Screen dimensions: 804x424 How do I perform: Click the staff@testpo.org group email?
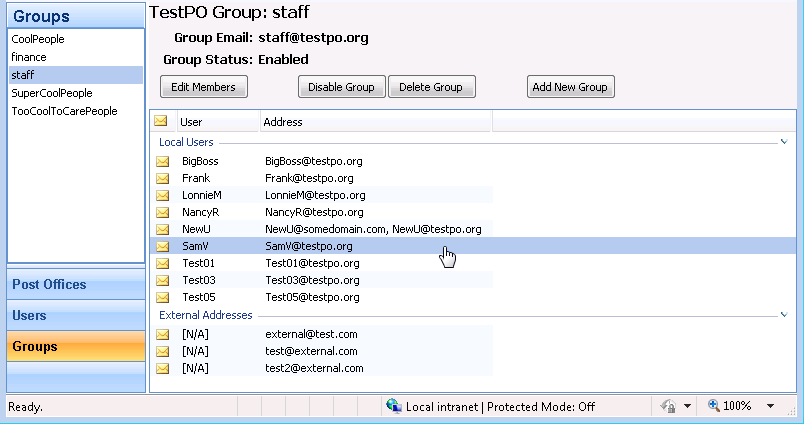click(x=313, y=37)
